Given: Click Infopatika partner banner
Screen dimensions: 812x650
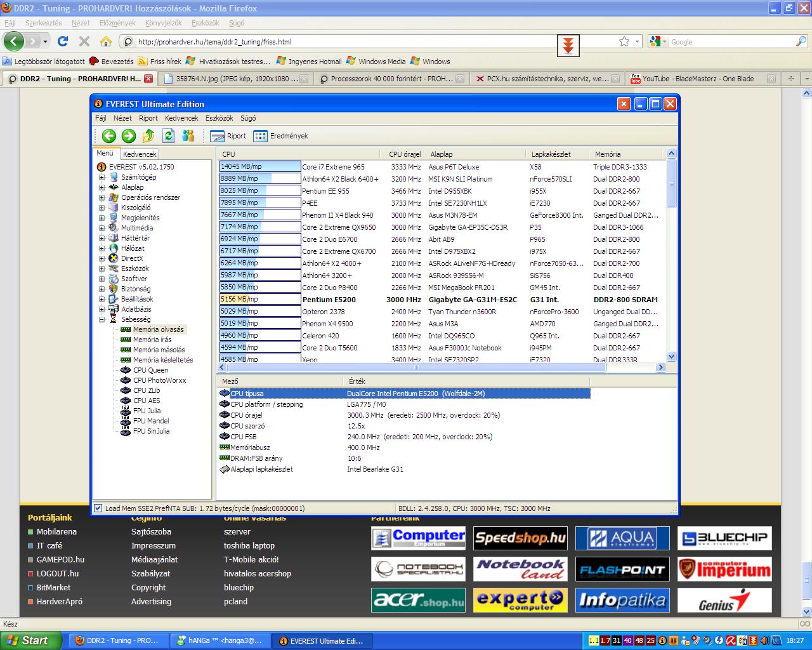Looking at the screenshot, I should [x=622, y=600].
